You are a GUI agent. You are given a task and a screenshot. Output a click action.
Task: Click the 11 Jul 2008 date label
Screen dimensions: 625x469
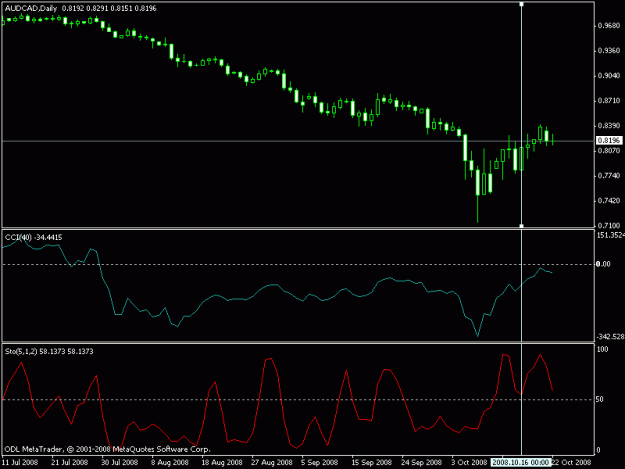point(20,462)
